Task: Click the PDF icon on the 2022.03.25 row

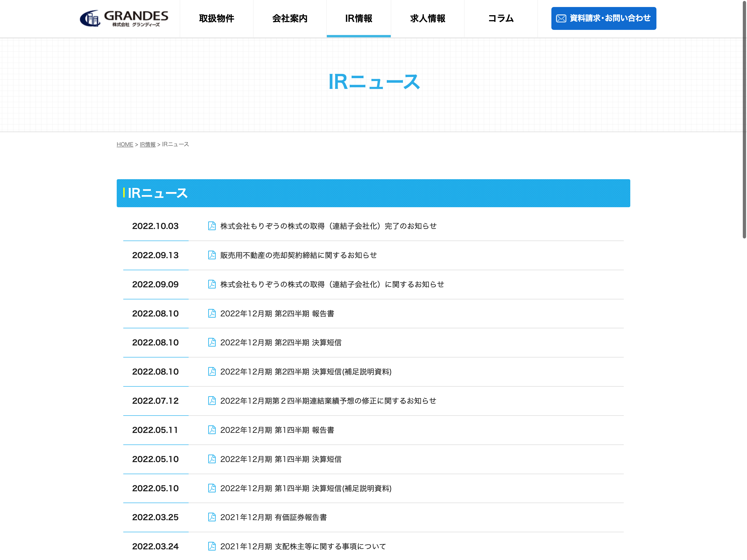Action: pyautogui.click(x=212, y=517)
